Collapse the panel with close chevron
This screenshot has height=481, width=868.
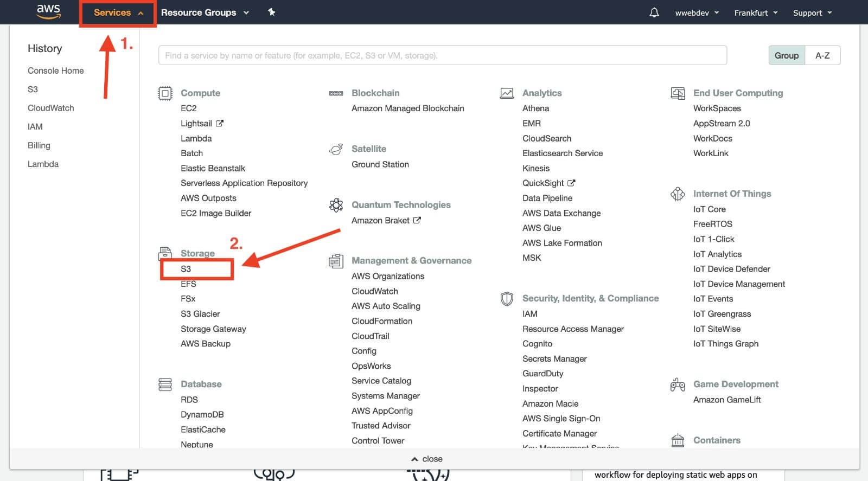(427, 459)
